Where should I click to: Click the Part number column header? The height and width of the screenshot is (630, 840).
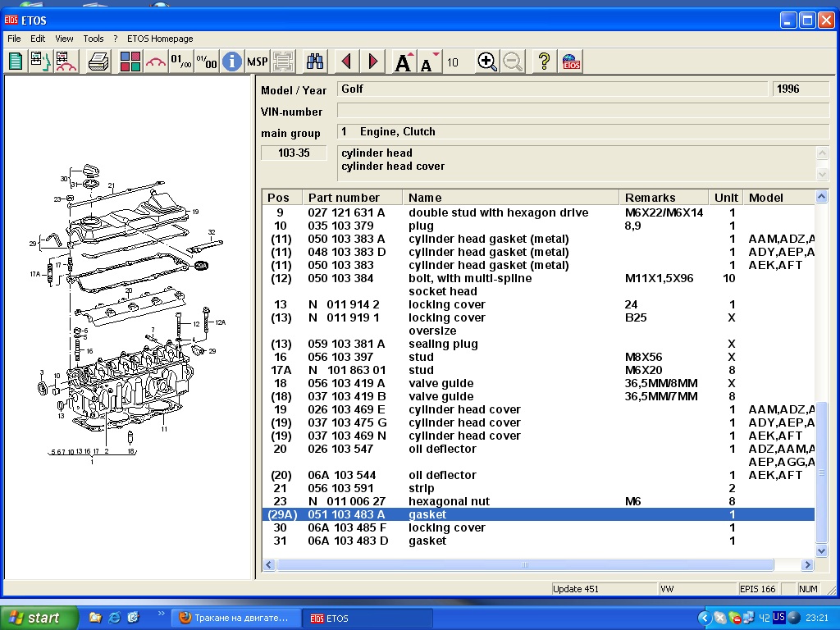344,198
